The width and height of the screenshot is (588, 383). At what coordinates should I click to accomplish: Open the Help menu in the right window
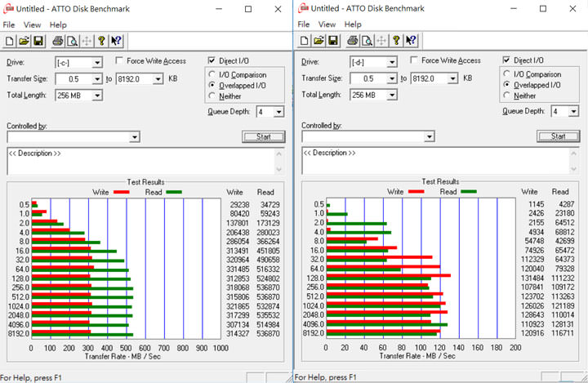click(x=353, y=24)
